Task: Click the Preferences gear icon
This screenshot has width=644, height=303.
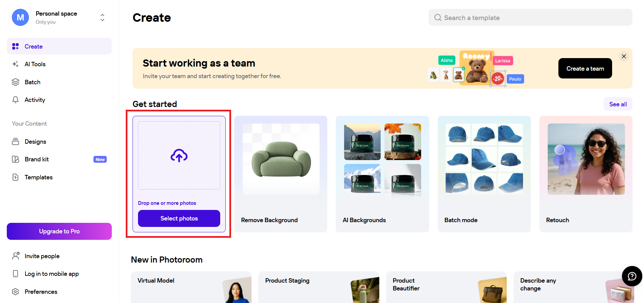Action: pos(16,292)
